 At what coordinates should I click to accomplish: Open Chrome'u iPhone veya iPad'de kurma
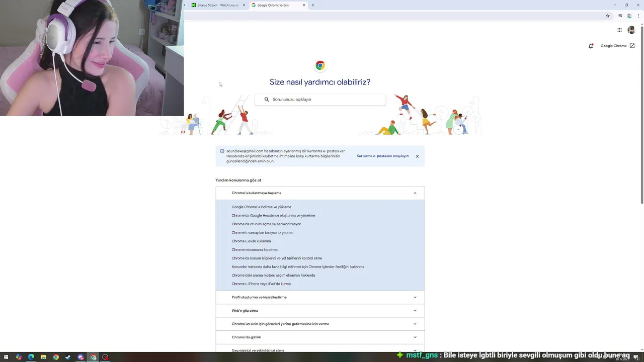pos(261,284)
